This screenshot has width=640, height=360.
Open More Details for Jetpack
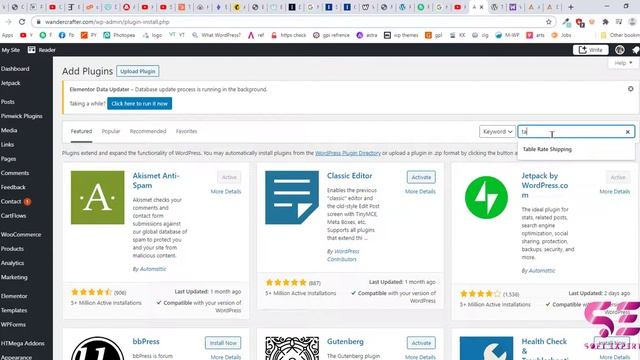(614, 191)
